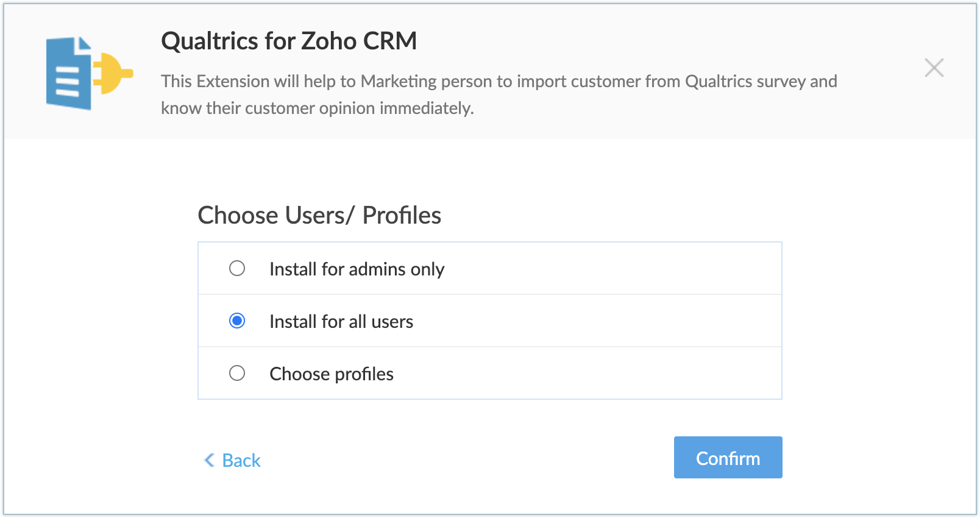
Task: Click the Qualtrics extension logo icon
Action: tap(89, 73)
